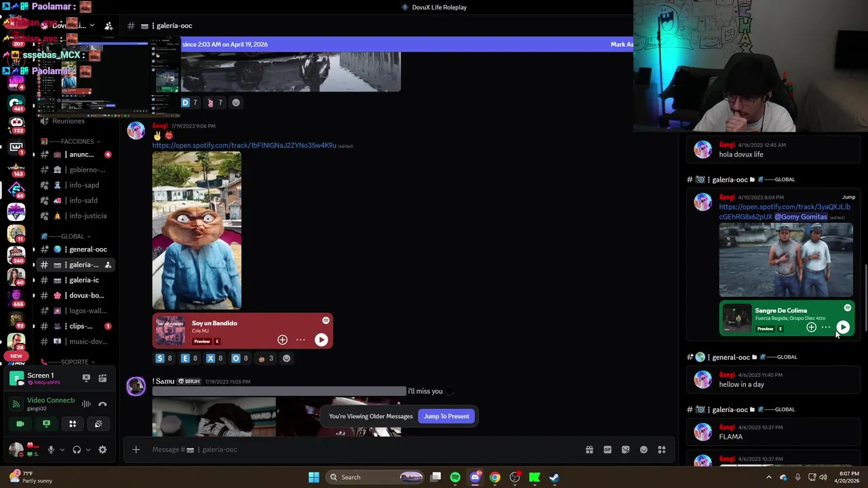Open soundboard button
This screenshot has width=868, height=488.
tap(98, 424)
